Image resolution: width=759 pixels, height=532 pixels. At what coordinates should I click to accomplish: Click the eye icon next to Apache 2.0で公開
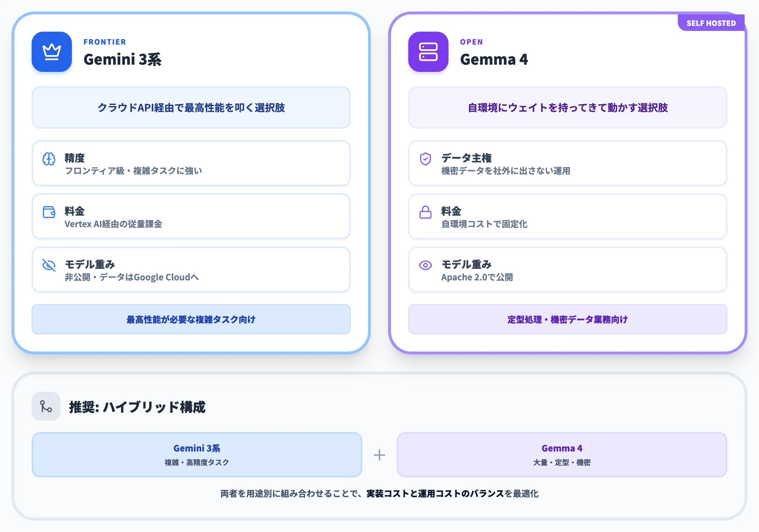click(x=425, y=265)
